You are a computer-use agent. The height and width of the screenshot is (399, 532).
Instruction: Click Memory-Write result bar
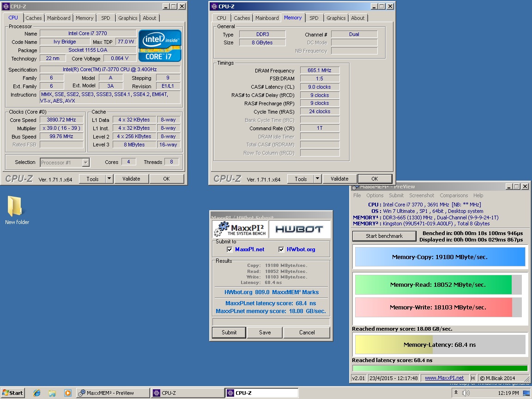click(438, 308)
